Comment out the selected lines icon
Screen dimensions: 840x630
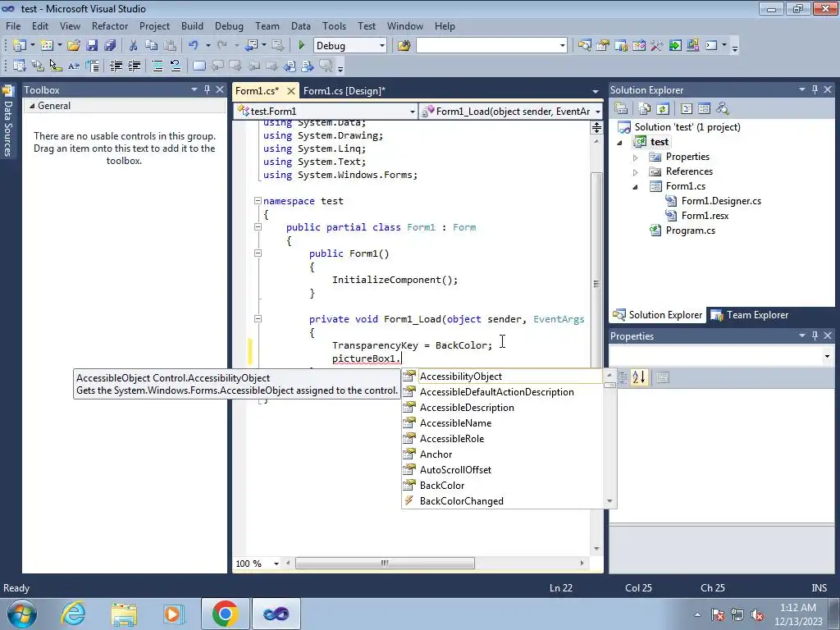[157, 66]
